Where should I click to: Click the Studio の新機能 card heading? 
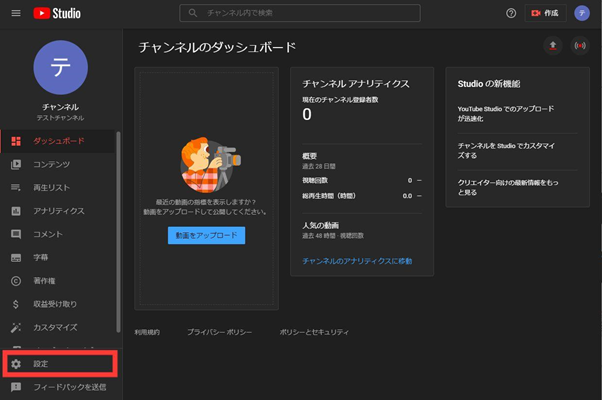(488, 84)
